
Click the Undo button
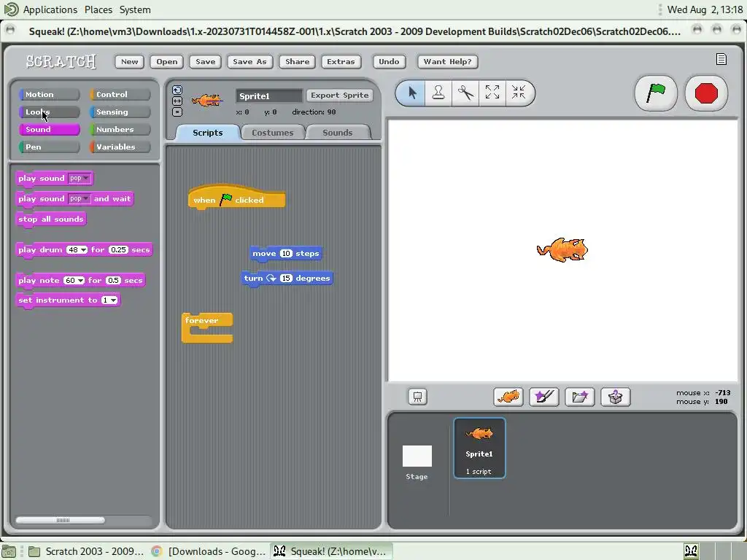389,61
